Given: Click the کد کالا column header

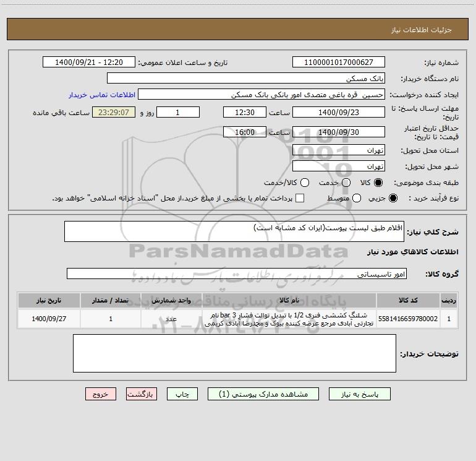Looking at the screenshot, I should 408,300.
